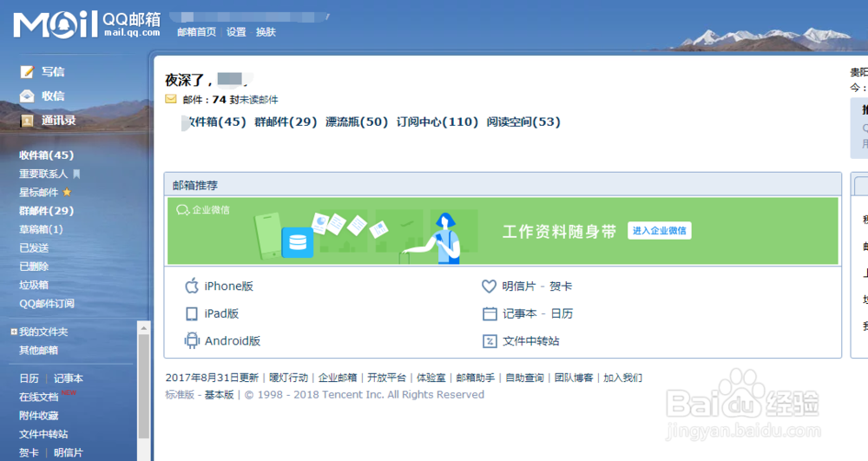Open 贺卡 link in recommendations

[561, 286]
